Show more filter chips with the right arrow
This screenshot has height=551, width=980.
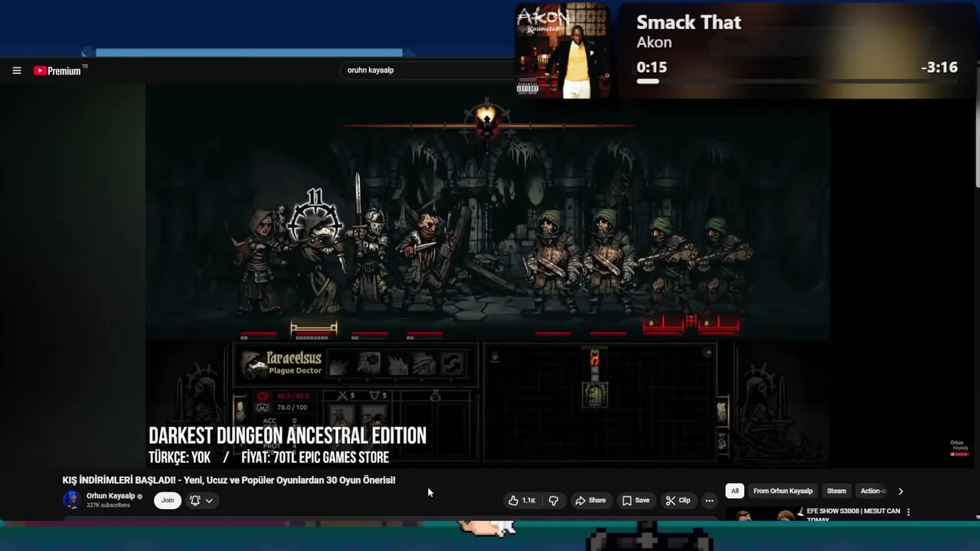coord(900,491)
